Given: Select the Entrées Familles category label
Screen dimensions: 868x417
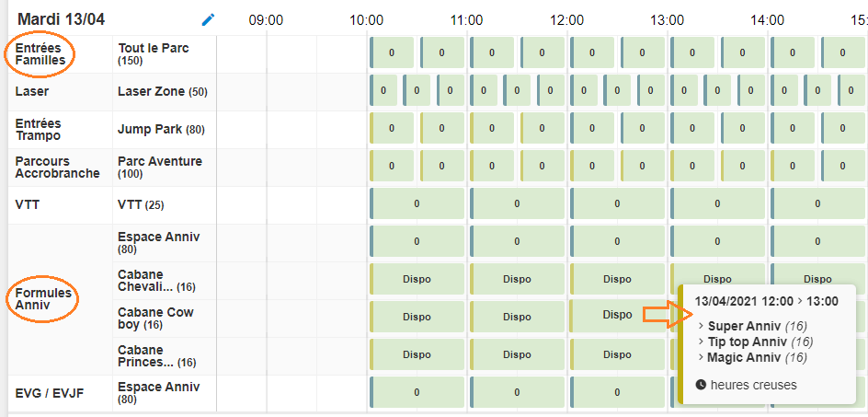Looking at the screenshot, I should click(x=39, y=54).
